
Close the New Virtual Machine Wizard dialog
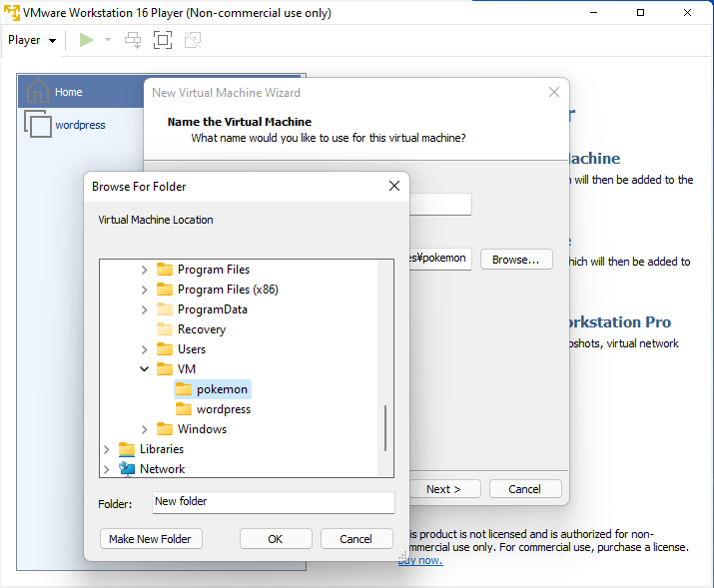[553, 93]
